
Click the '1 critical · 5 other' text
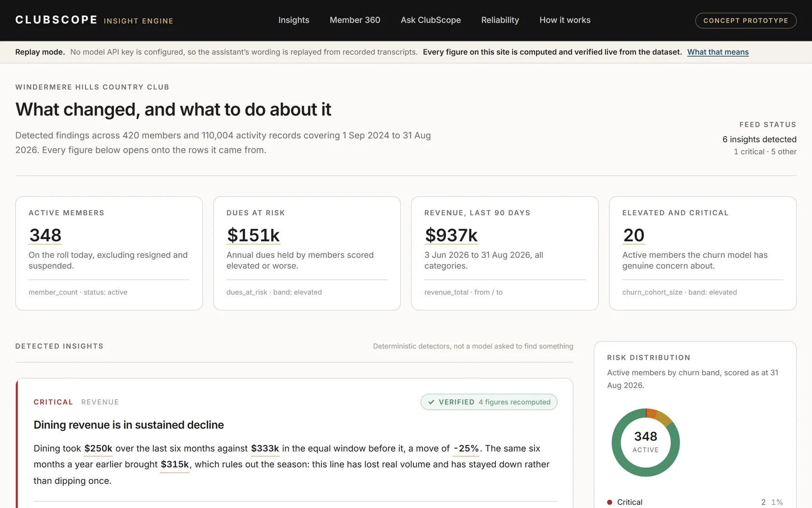(765, 152)
